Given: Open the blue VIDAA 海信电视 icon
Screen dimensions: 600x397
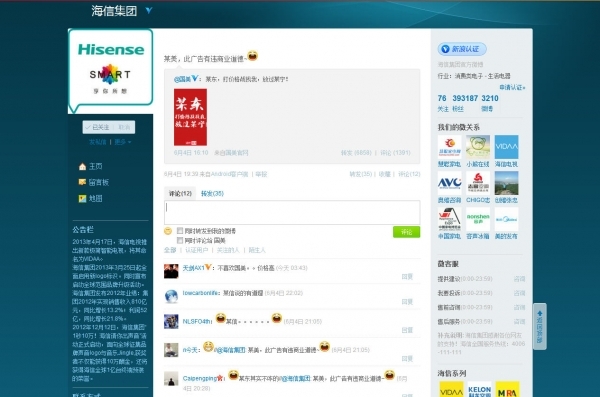Looking at the screenshot, I should 506,147.
